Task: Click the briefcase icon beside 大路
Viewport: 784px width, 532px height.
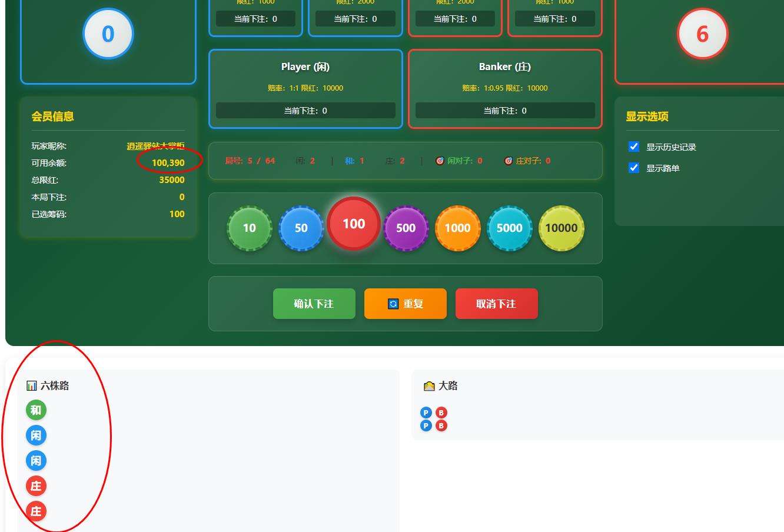Action: click(x=431, y=385)
